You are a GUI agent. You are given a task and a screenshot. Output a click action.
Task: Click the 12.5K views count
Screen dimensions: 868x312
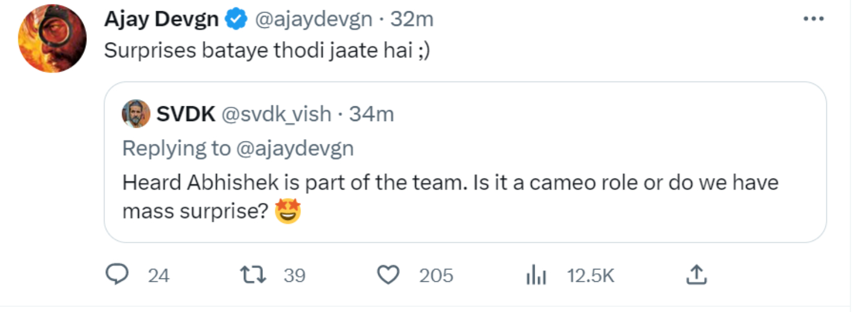pos(591,276)
